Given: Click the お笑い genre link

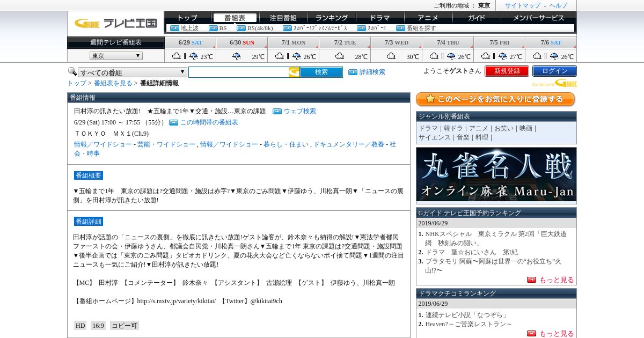Looking at the screenshot, I should [504, 128].
